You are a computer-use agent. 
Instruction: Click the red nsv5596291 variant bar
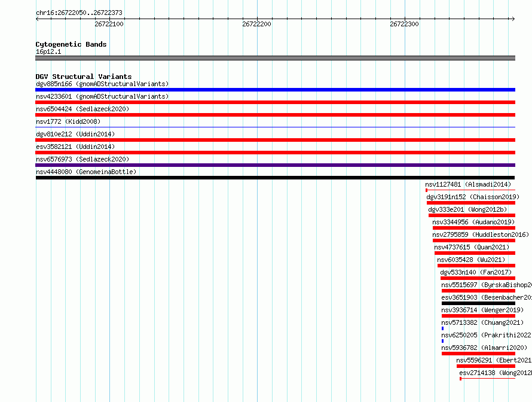click(x=486, y=366)
